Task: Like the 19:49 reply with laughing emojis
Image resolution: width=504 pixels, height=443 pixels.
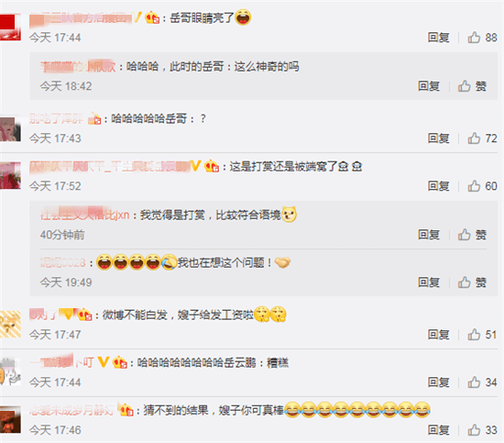Action: pyautogui.click(x=472, y=282)
